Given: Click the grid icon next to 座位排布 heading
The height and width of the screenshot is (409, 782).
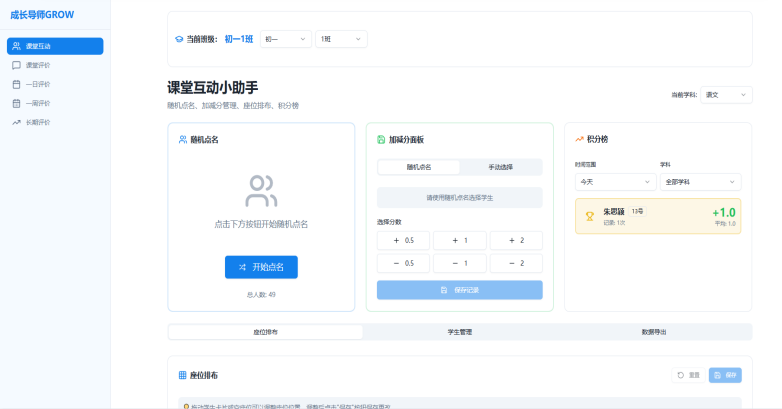Looking at the screenshot, I should (182, 375).
